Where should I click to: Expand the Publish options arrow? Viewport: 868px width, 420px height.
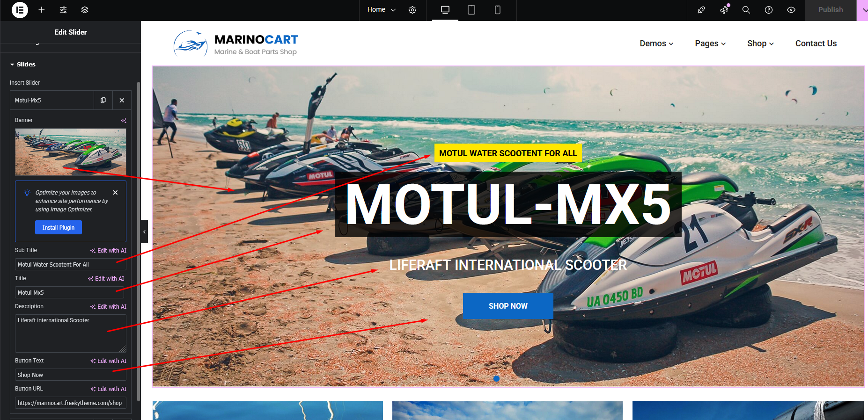tap(864, 10)
